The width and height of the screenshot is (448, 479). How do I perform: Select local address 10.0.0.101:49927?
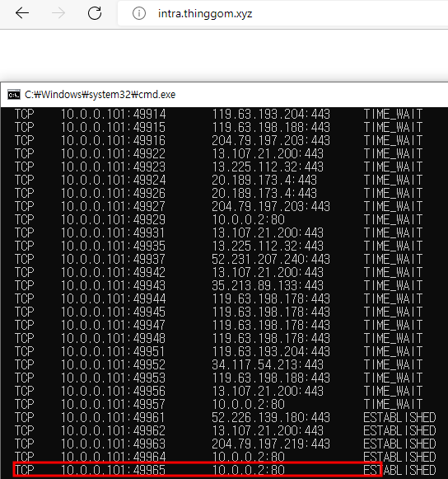113,206
